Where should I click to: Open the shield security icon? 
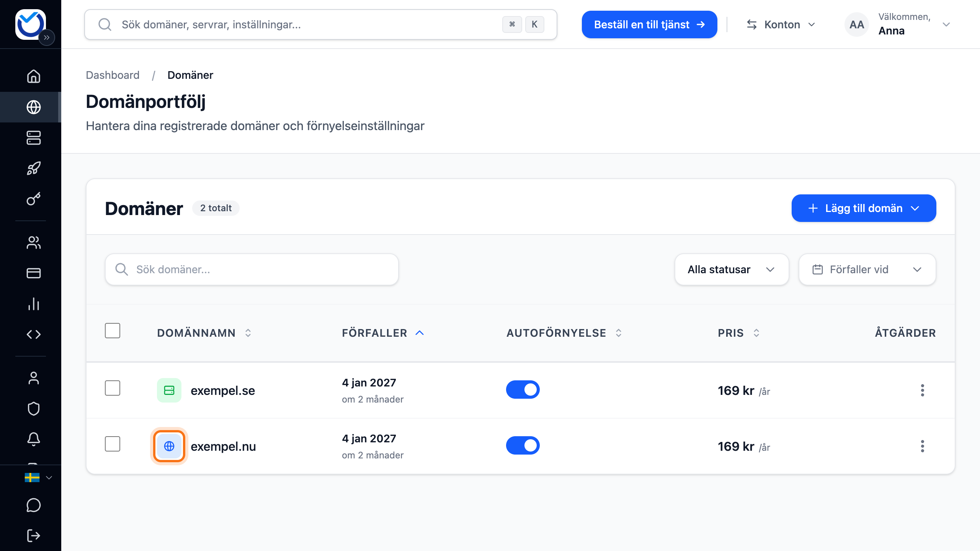[x=34, y=409]
